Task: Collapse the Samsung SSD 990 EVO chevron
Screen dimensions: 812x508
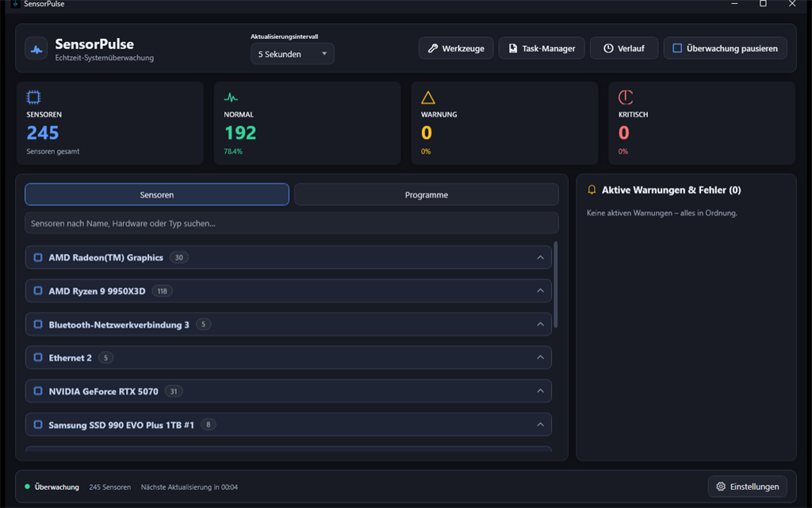Action: [540, 425]
